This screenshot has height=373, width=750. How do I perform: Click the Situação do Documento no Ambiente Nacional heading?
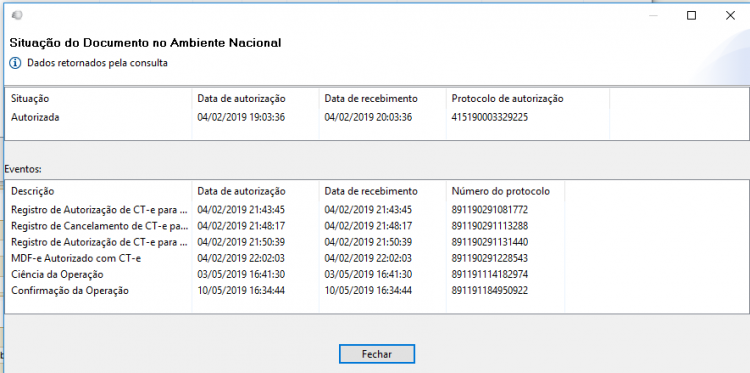click(x=145, y=43)
